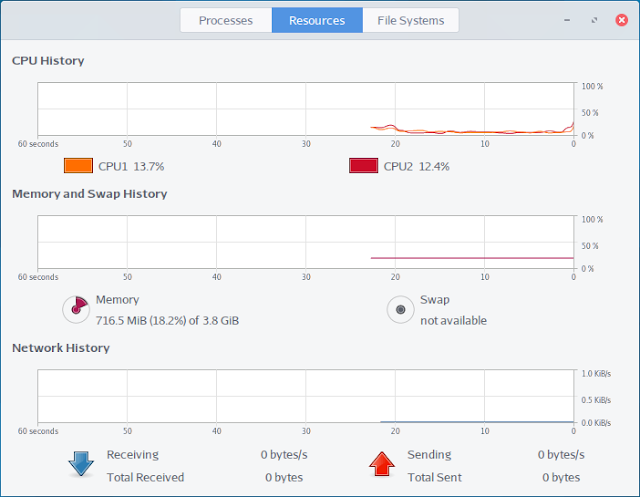Click the Swap not available text
640x497 pixels.
click(x=453, y=321)
